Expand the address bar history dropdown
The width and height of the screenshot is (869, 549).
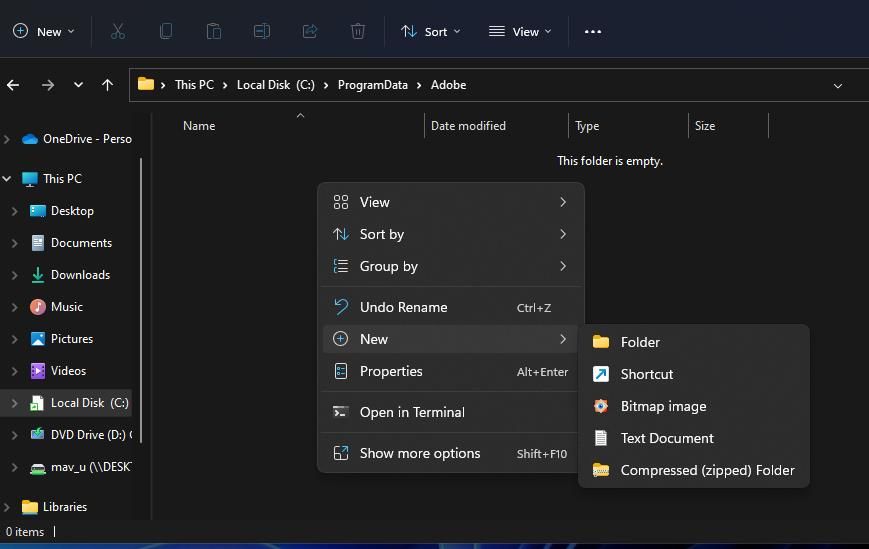[x=837, y=85]
